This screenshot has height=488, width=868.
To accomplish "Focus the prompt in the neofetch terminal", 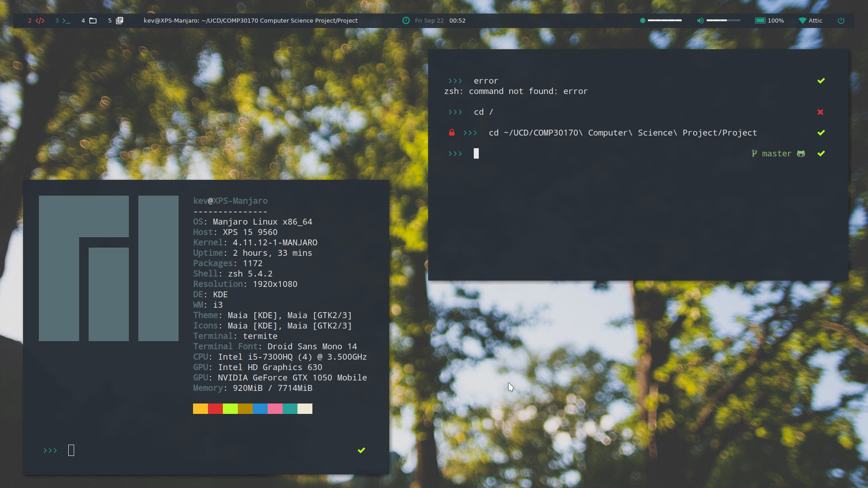I will click(71, 450).
